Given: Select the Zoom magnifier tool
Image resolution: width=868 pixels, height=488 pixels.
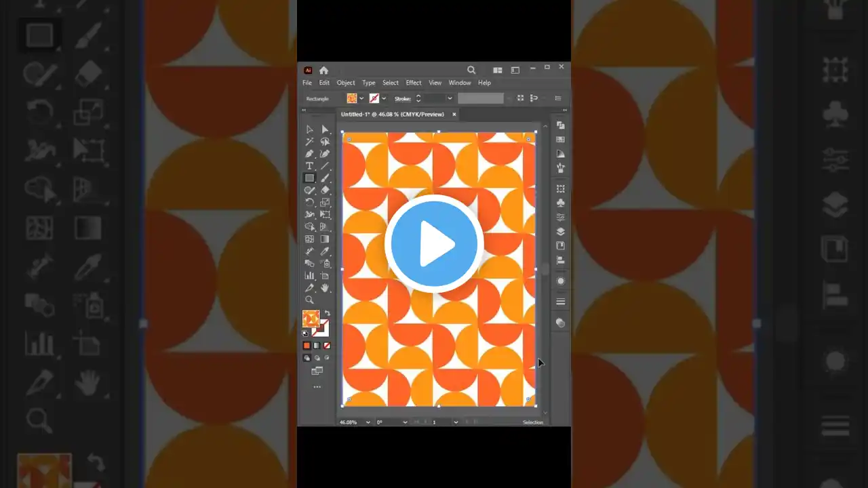Looking at the screenshot, I should pos(309,300).
